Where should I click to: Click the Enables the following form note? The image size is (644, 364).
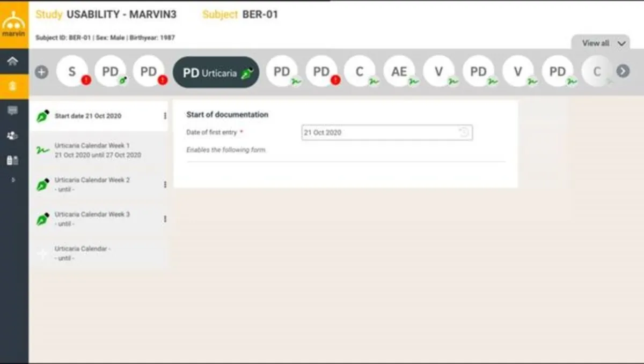point(226,150)
